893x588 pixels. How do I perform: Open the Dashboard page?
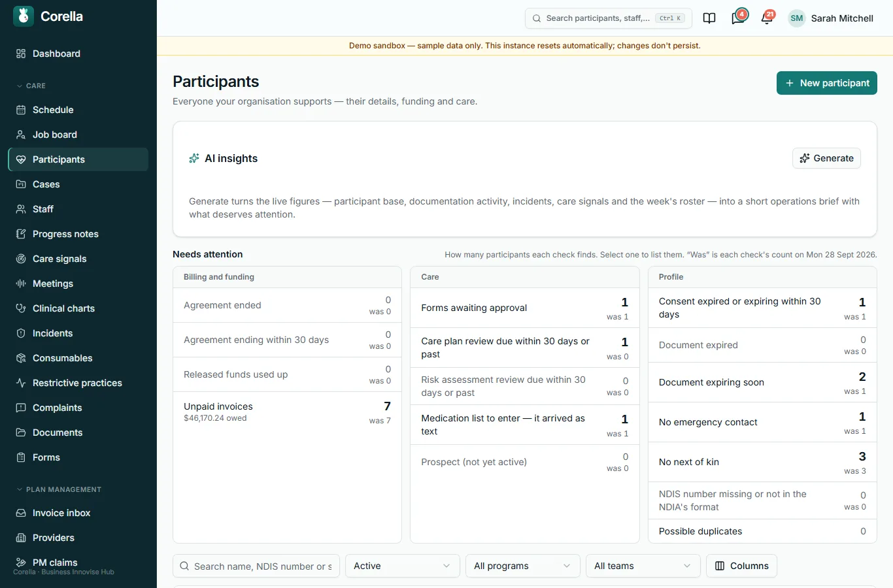[x=78, y=54]
